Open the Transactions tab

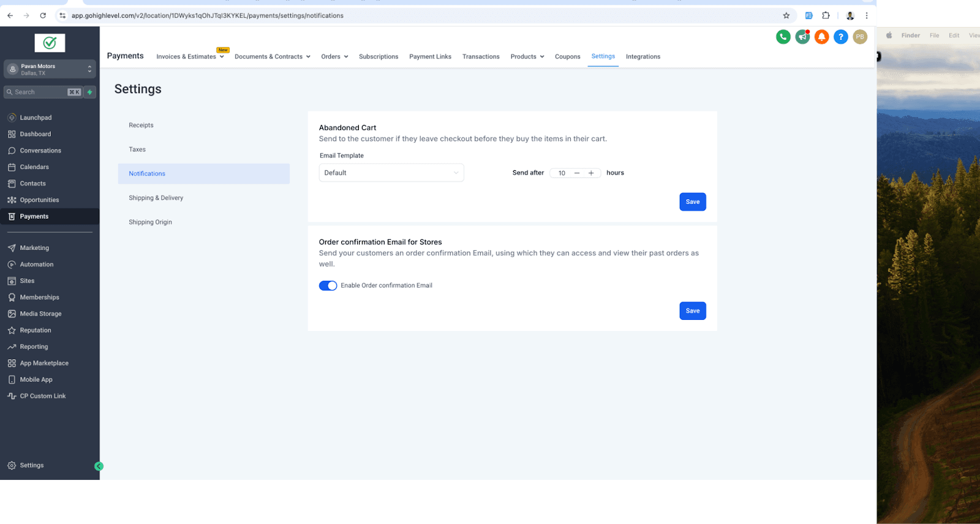(481, 56)
